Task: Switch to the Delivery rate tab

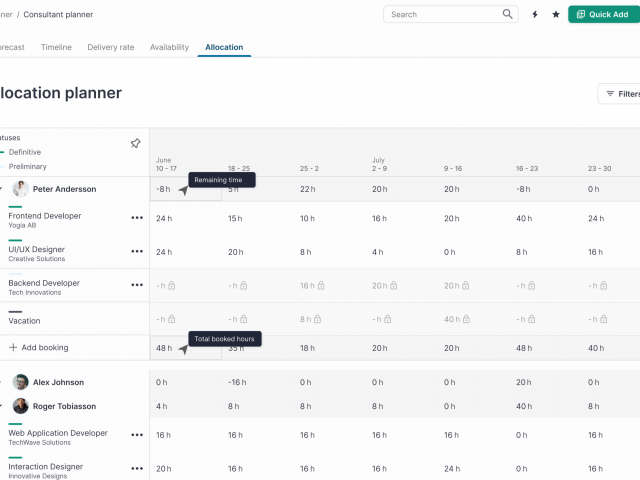Action: (111, 47)
